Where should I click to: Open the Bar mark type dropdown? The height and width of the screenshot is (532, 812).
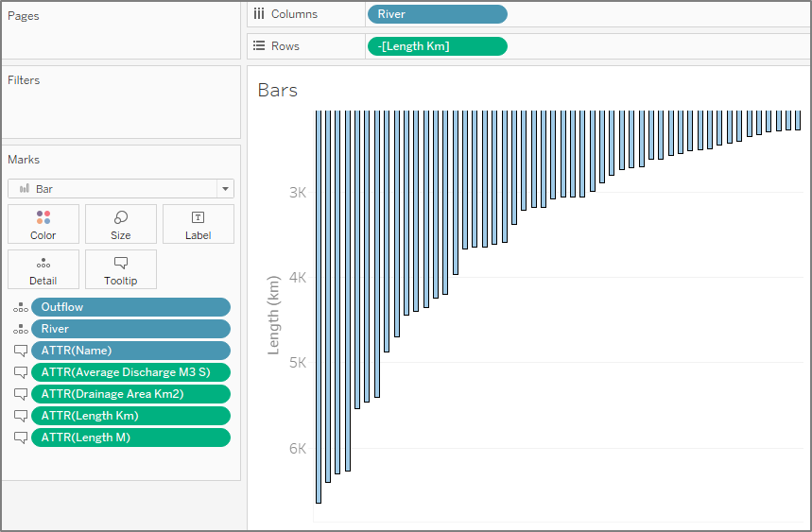pyautogui.click(x=121, y=189)
